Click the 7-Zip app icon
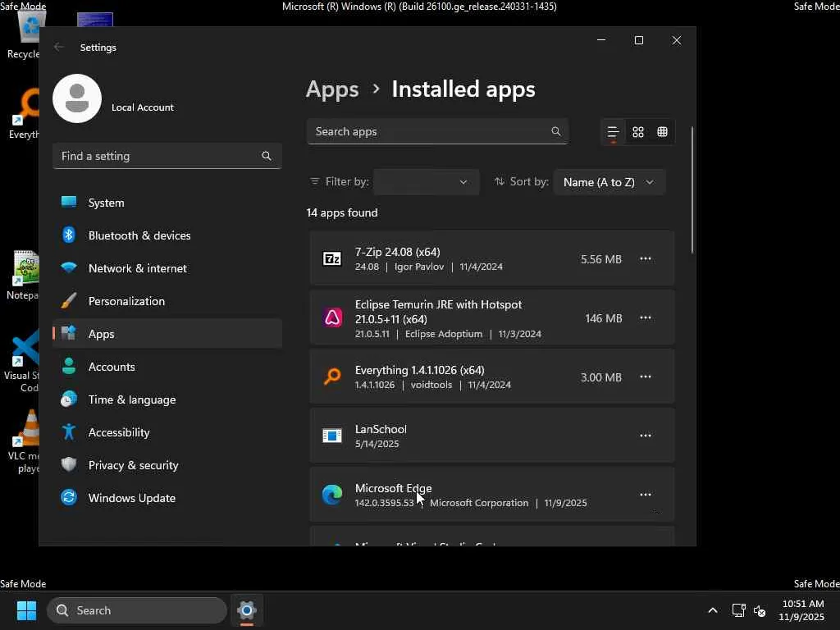This screenshot has height=630, width=840. click(332, 259)
